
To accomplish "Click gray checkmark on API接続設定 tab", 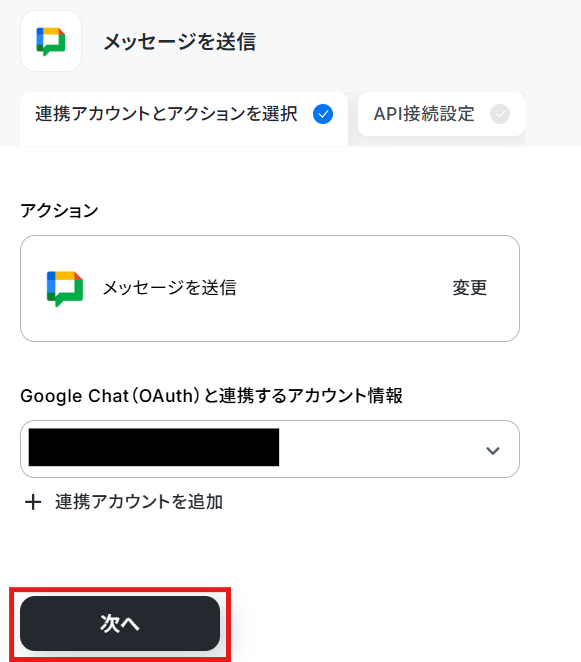I will (x=500, y=114).
